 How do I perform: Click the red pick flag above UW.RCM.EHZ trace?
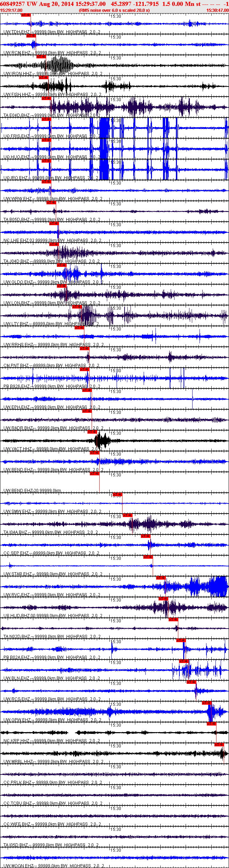coord(31,36)
